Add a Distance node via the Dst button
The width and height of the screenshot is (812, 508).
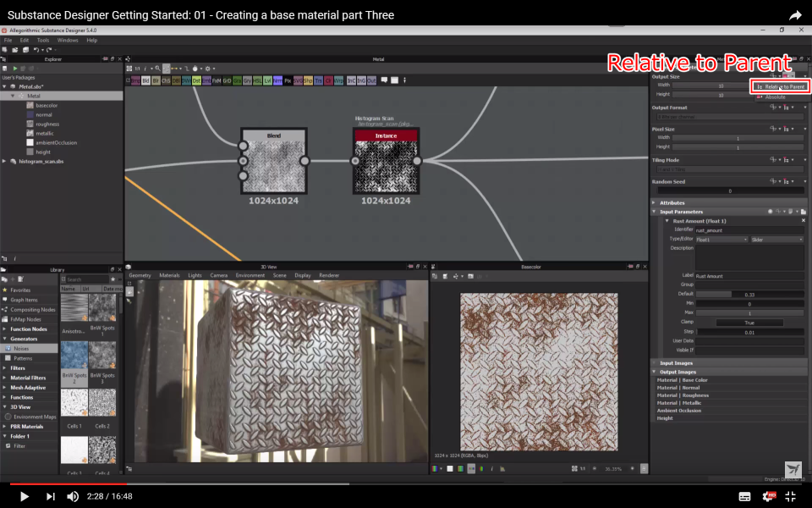coord(196,81)
